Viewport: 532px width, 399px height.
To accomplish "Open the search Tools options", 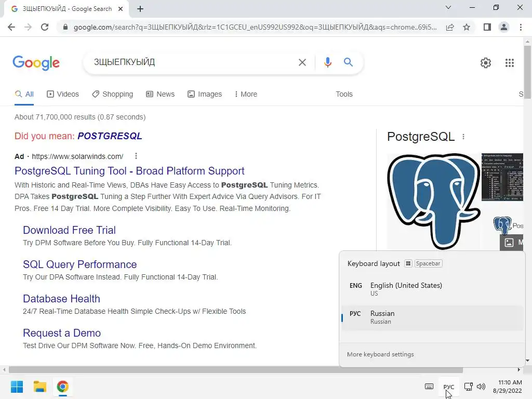I will pyautogui.click(x=344, y=95).
